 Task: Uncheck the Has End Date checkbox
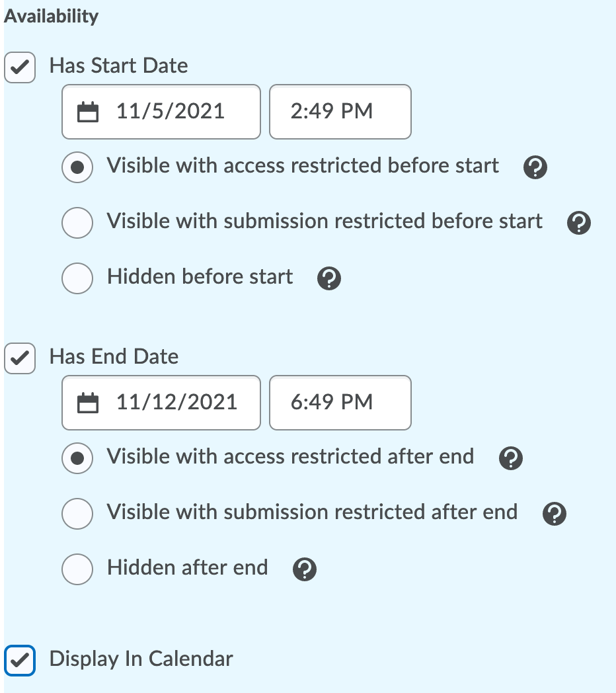coord(20,358)
